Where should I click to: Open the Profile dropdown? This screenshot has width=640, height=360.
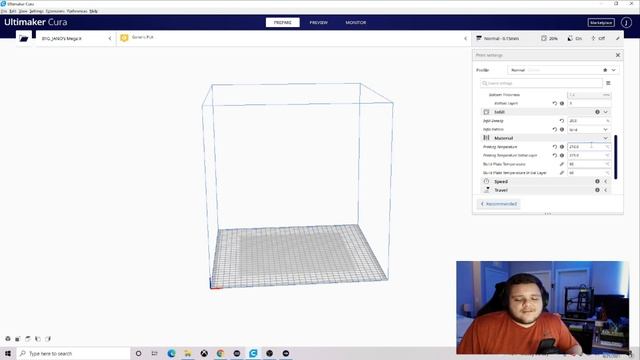click(563, 70)
